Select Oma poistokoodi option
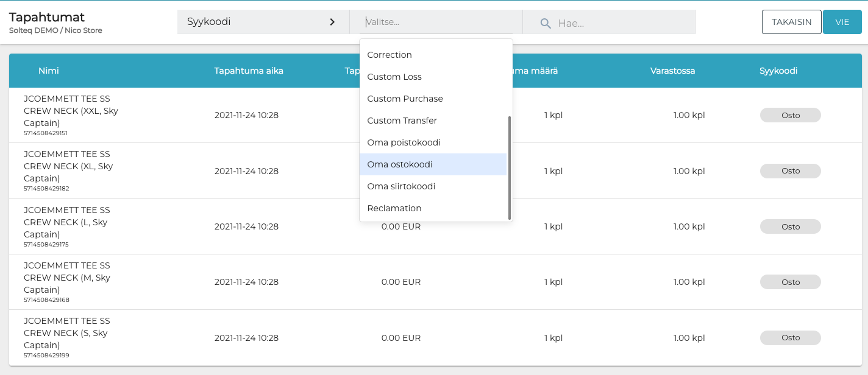Image resolution: width=868 pixels, height=375 pixels. click(404, 142)
